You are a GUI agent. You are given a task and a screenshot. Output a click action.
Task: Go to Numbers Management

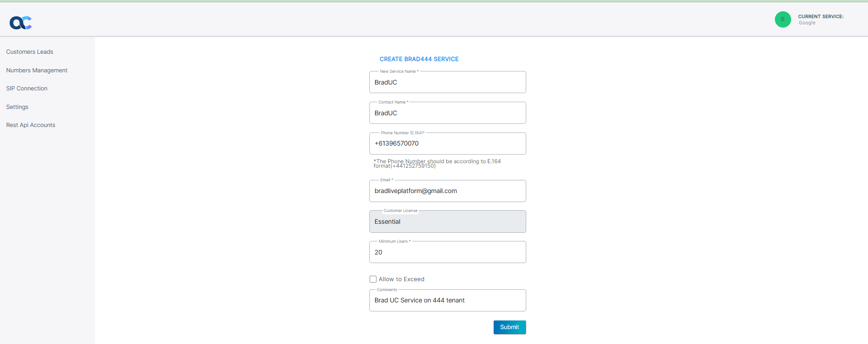click(x=37, y=71)
